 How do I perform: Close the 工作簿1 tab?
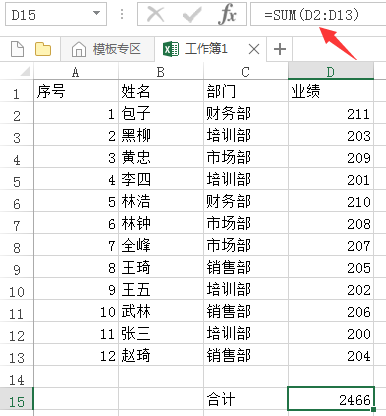pos(254,49)
